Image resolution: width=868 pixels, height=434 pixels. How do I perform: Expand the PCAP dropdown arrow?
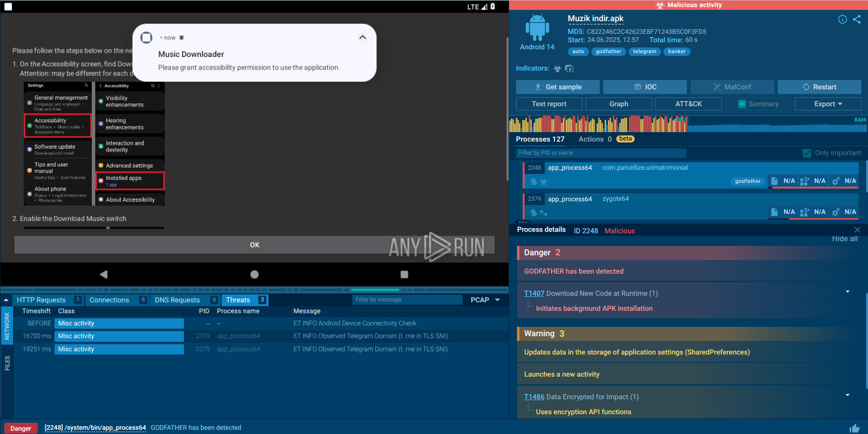pos(497,300)
